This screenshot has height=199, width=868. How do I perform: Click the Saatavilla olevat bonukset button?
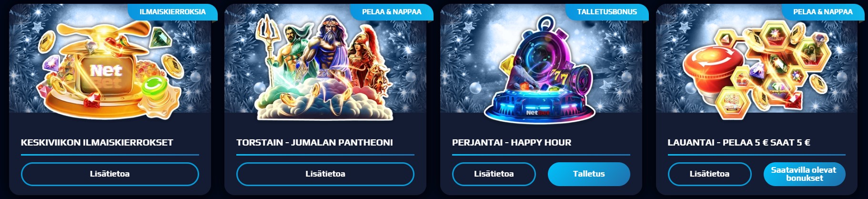click(x=804, y=174)
